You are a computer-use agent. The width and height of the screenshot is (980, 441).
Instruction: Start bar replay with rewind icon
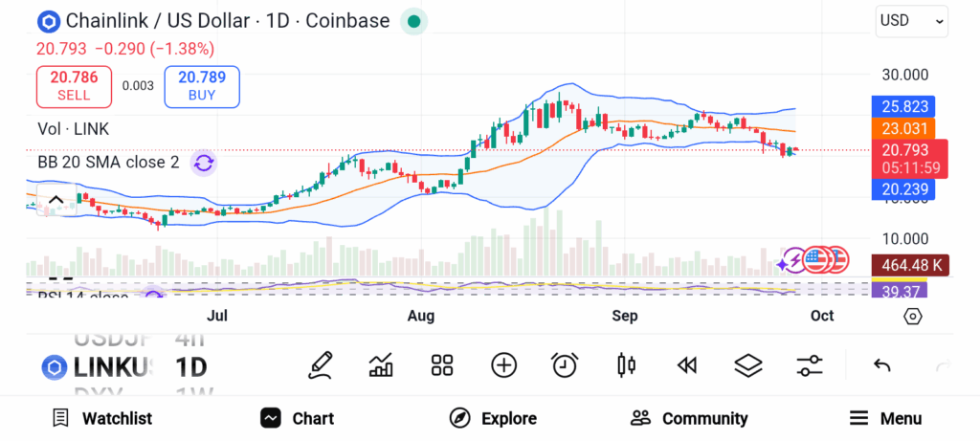pyautogui.click(x=686, y=364)
